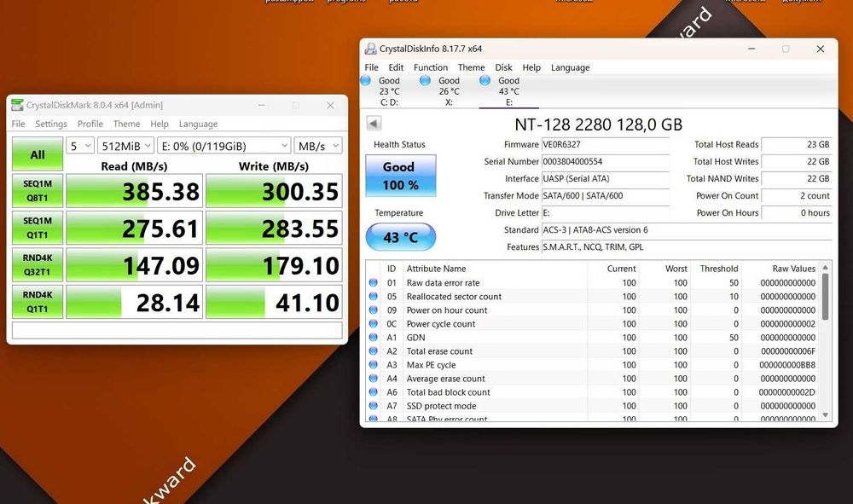Click the Interface field UASP (Serial ATA)

pos(606,178)
